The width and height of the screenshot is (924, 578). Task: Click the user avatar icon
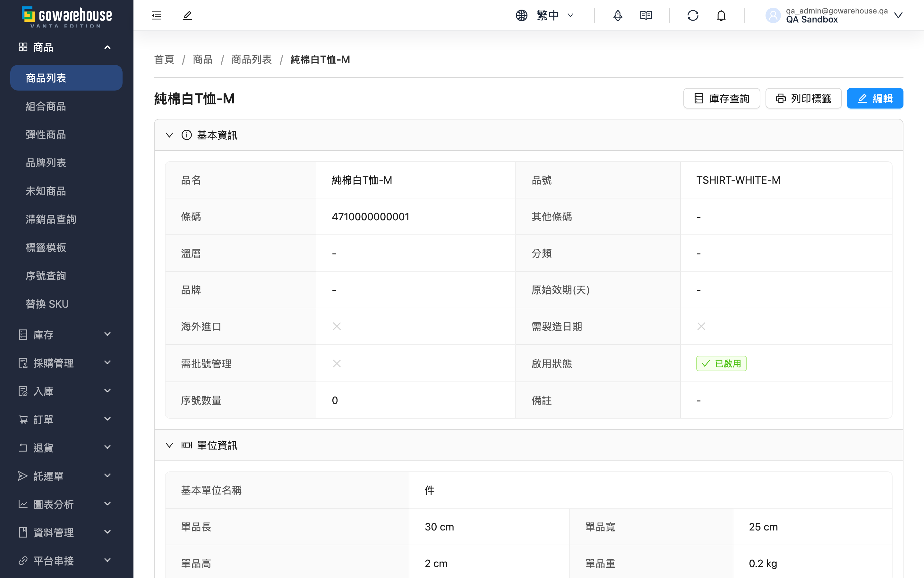(773, 15)
